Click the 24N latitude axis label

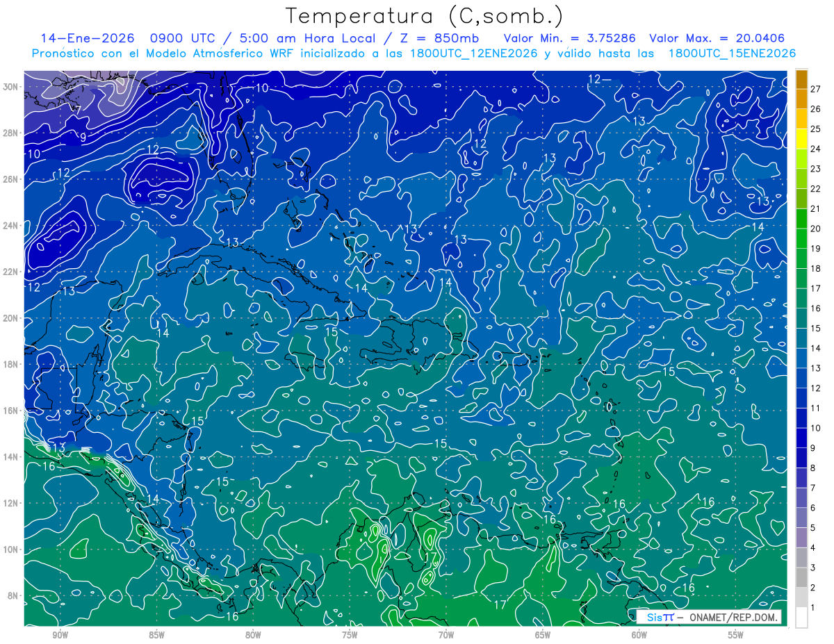point(12,225)
